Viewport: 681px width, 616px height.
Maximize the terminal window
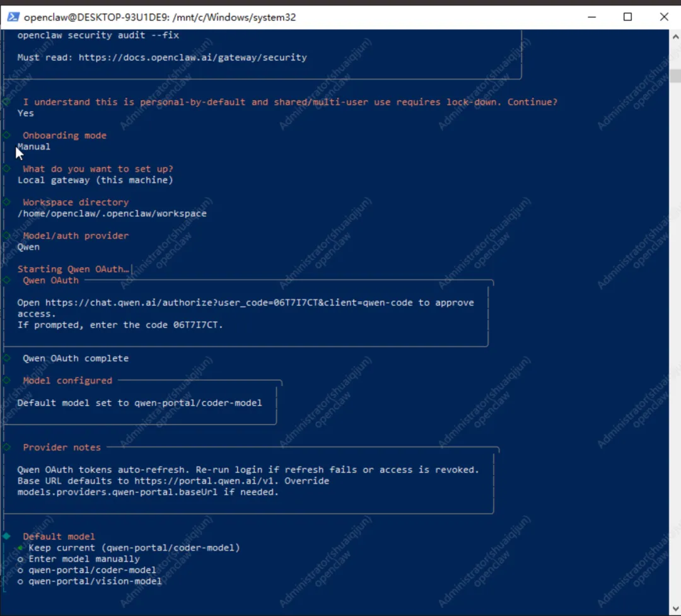(x=627, y=17)
